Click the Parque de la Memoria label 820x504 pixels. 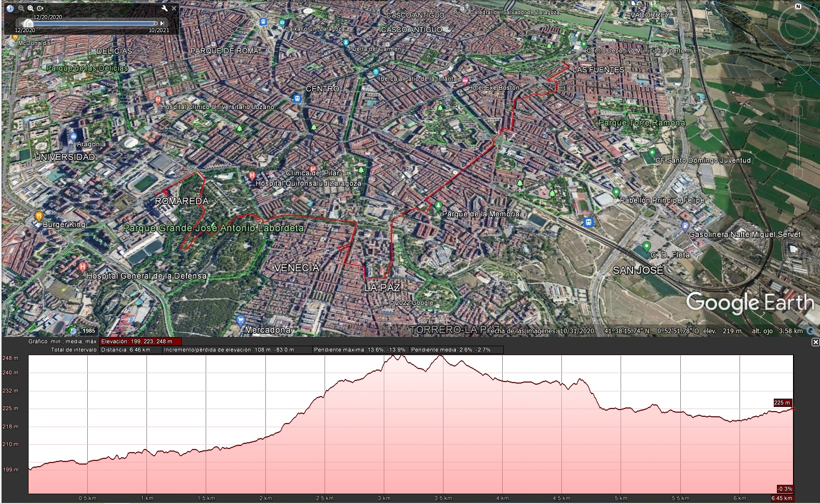[480, 214]
